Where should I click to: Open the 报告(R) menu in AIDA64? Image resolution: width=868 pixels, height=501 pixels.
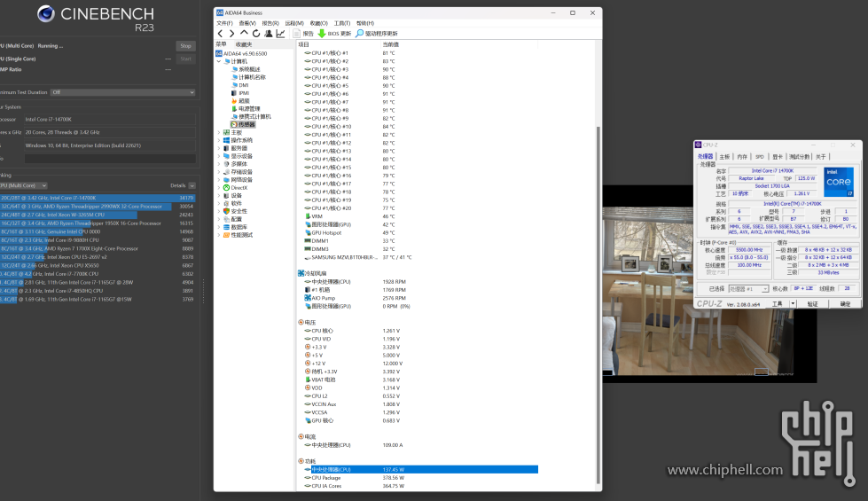(x=270, y=23)
